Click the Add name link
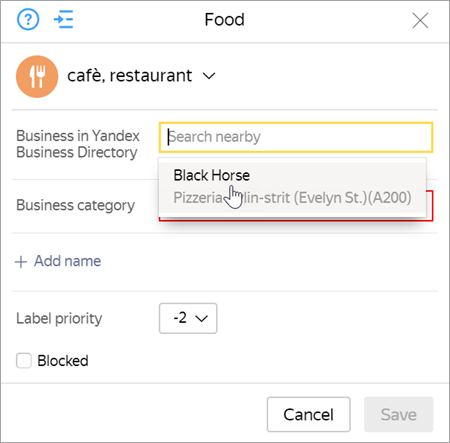This screenshot has width=450, height=443. click(x=67, y=261)
